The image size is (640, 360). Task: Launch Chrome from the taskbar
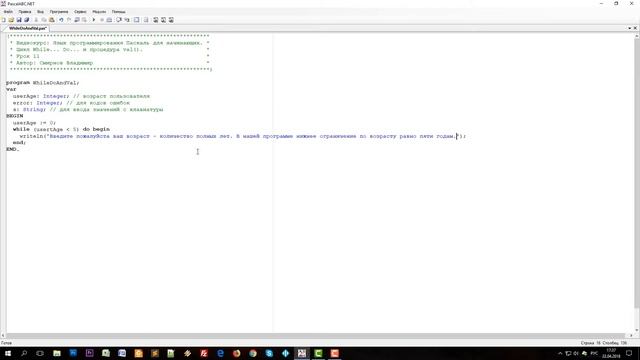tap(253, 353)
